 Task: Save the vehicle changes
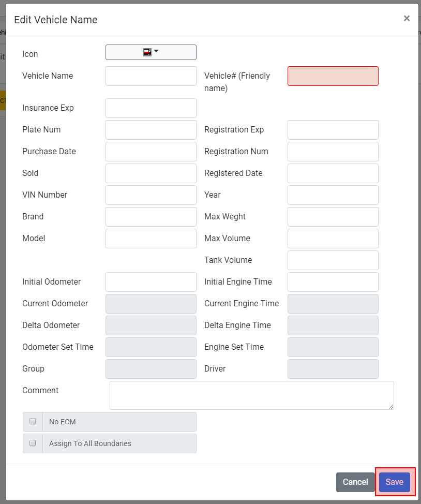394,482
